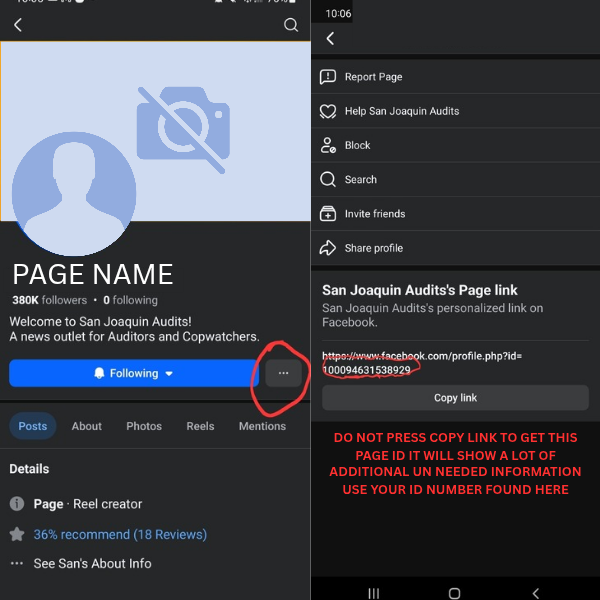This screenshot has width=600, height=600.
Task: Go back using left panel back arrow
Action: coord(18,25)
